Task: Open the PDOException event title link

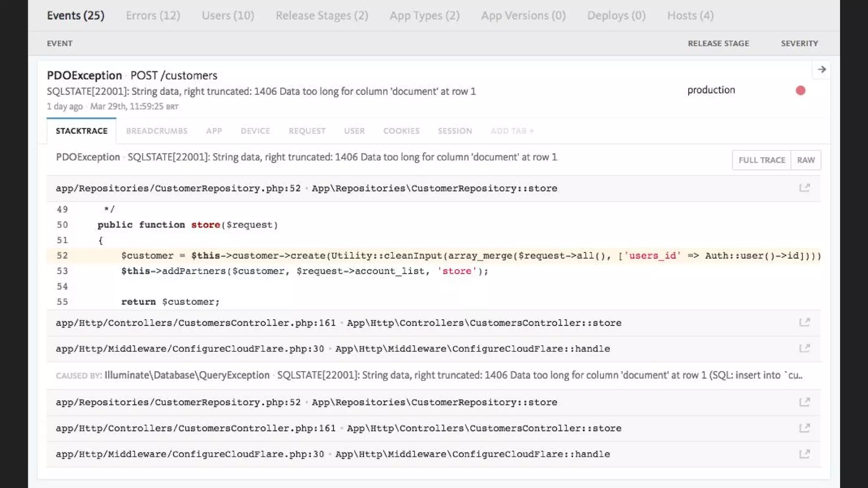Action: click(x=84, y=75)
